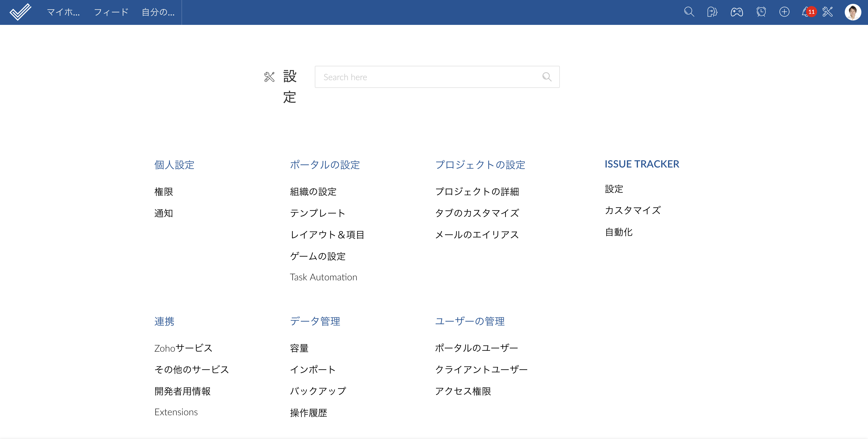The height and width of the screenshot is (439, 868).
Task: Focus the 'Search here' settings field
Action: (x=437, y=77)
